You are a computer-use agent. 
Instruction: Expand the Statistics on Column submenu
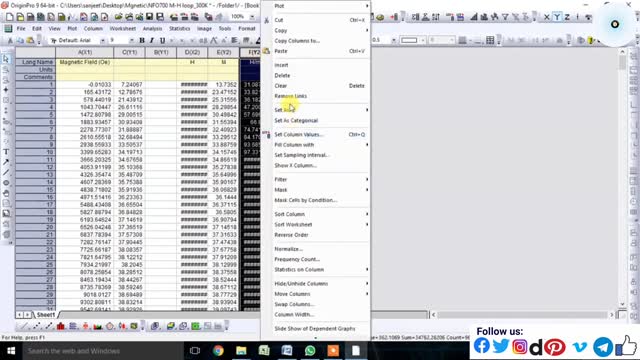pyautogui.click(x=316, y=269)
